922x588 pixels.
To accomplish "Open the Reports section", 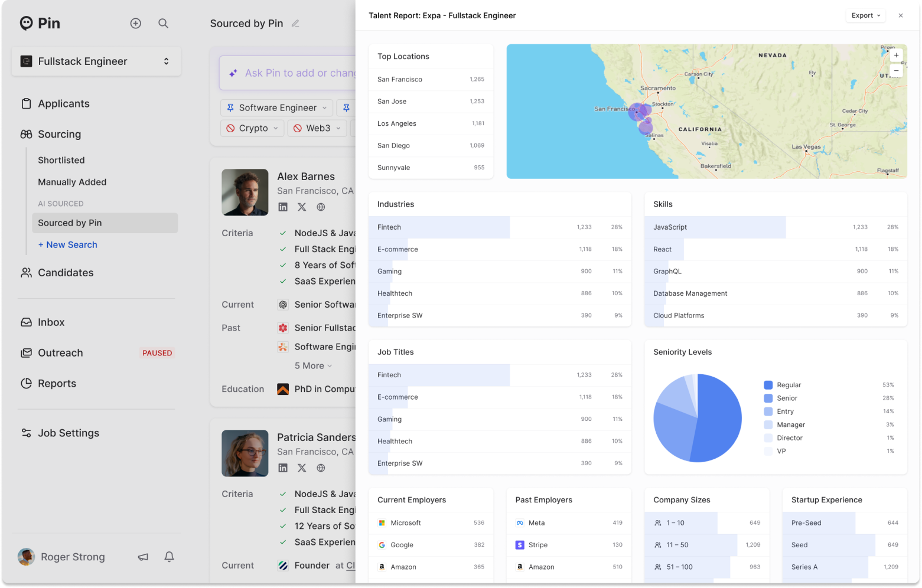I will coord(57,384).
